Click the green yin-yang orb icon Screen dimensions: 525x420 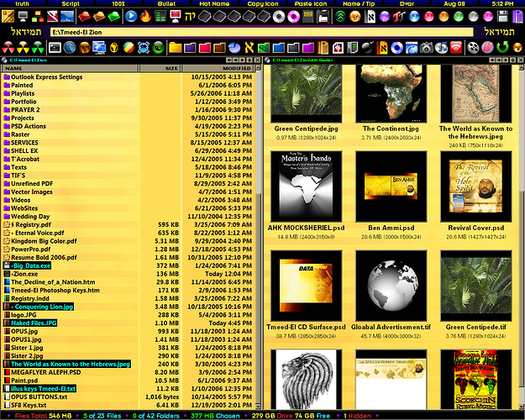(158, 48)
